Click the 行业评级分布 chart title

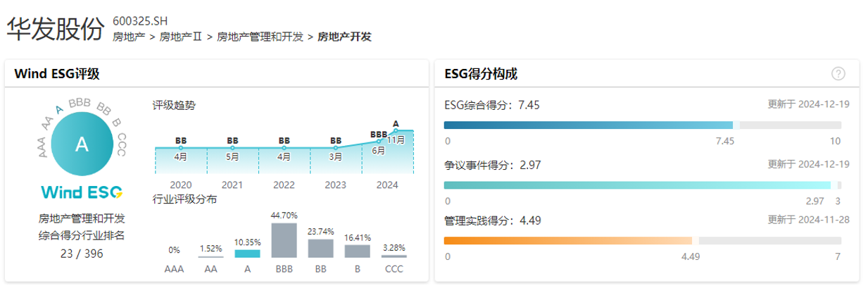pos(184,199)
